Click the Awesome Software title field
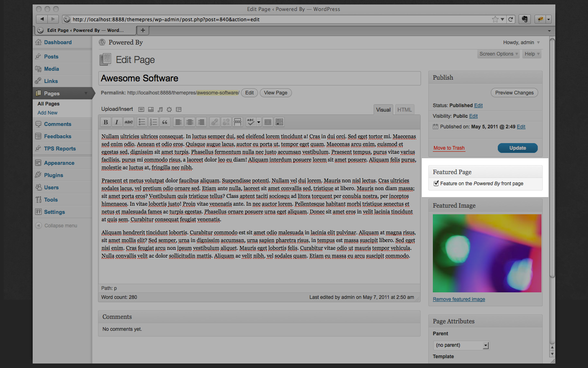 coord(259,79)
